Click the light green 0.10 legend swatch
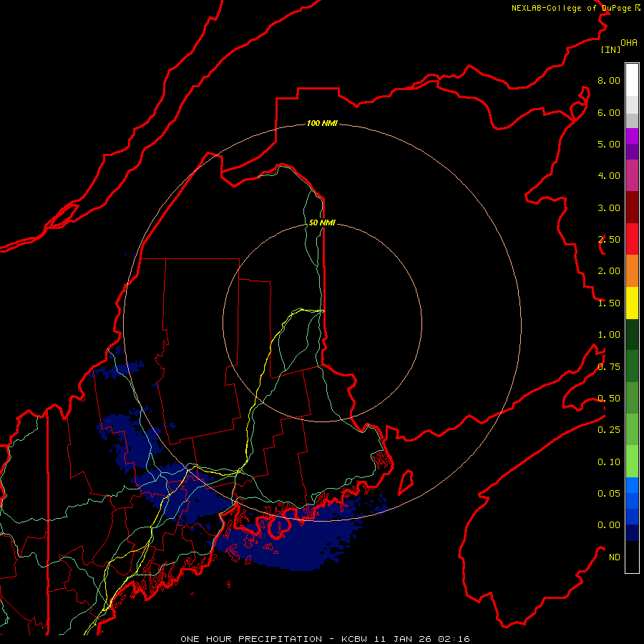The width and height of the screenshot is (644, 644). coord(632,462)
